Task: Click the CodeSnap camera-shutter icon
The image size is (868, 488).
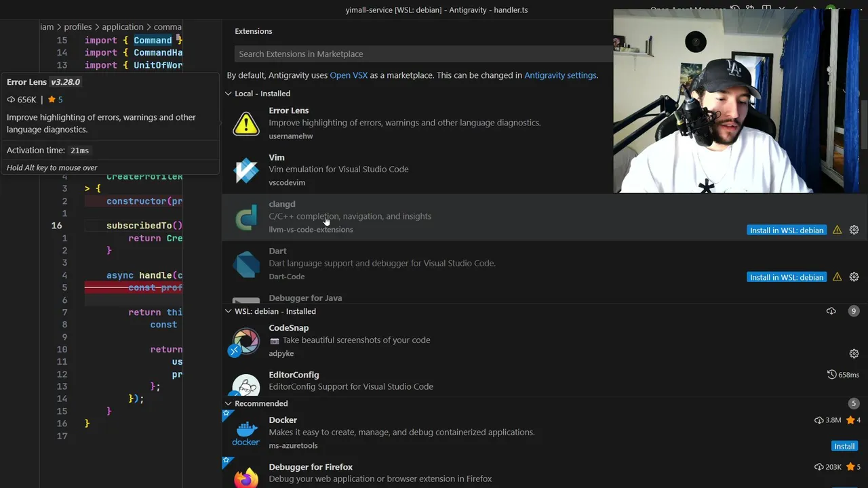Action: point(246,342)
